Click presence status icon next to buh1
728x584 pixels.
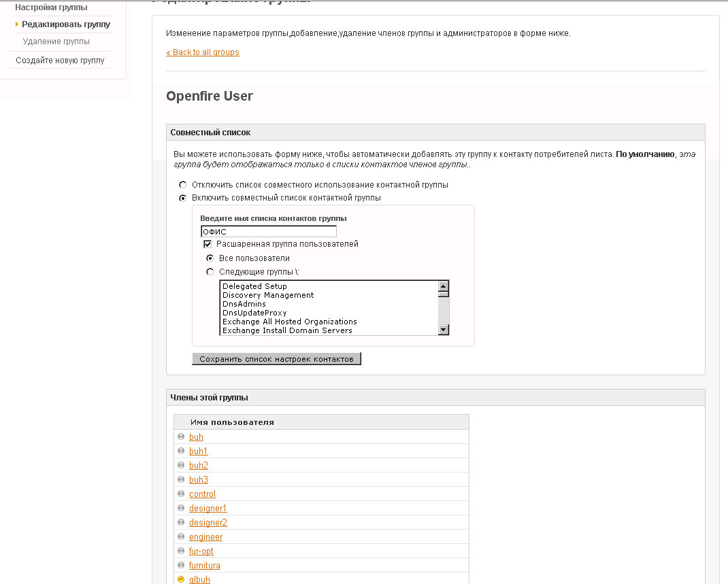(181, 451)
